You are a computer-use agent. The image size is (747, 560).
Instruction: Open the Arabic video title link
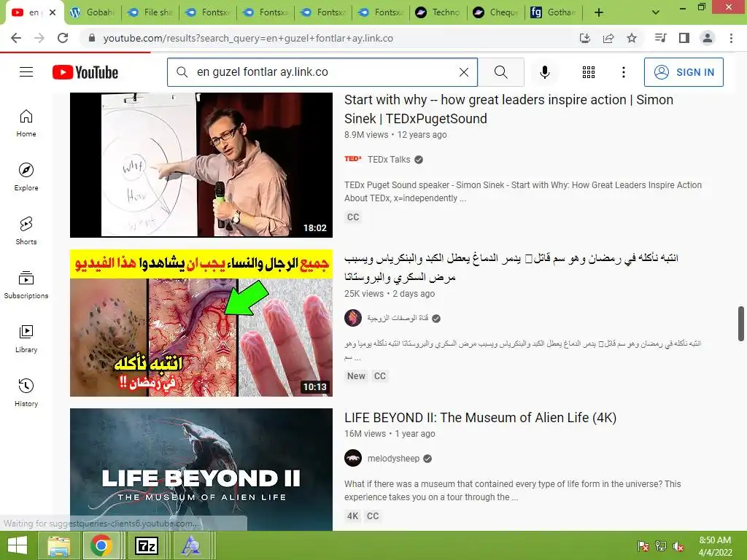point(511,267)
